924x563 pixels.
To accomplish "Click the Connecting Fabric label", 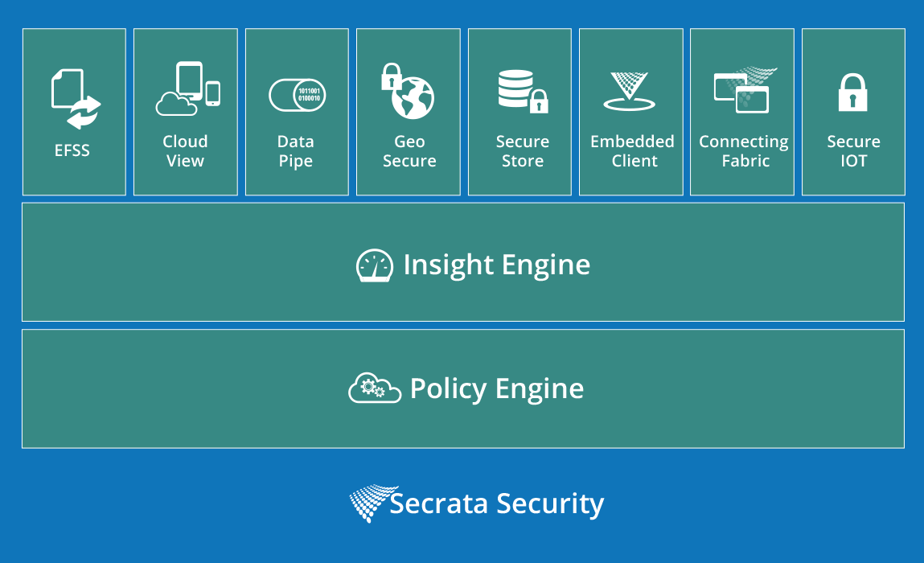I will click(x=744, y=151).
